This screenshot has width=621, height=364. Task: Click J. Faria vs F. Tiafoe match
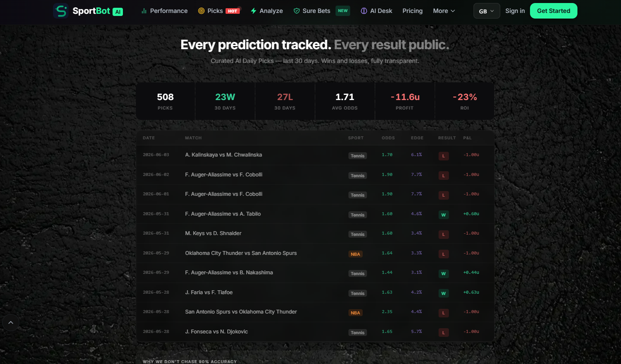[209, 292]
